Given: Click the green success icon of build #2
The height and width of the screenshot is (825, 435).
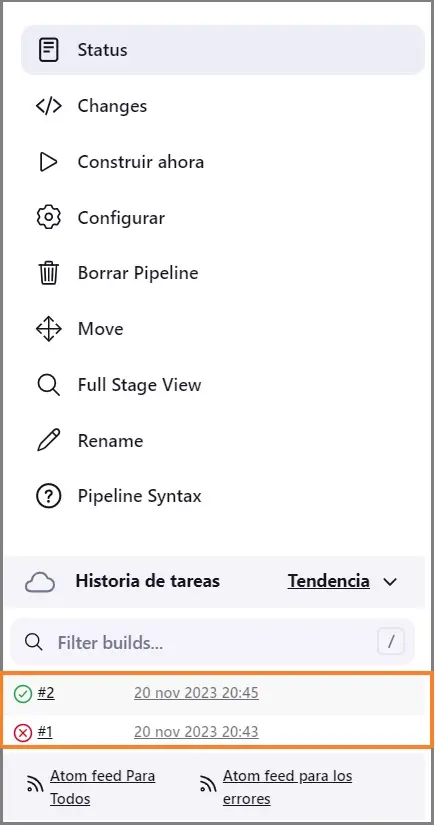Looking at the screenshot, I should (x=23, y=694).
